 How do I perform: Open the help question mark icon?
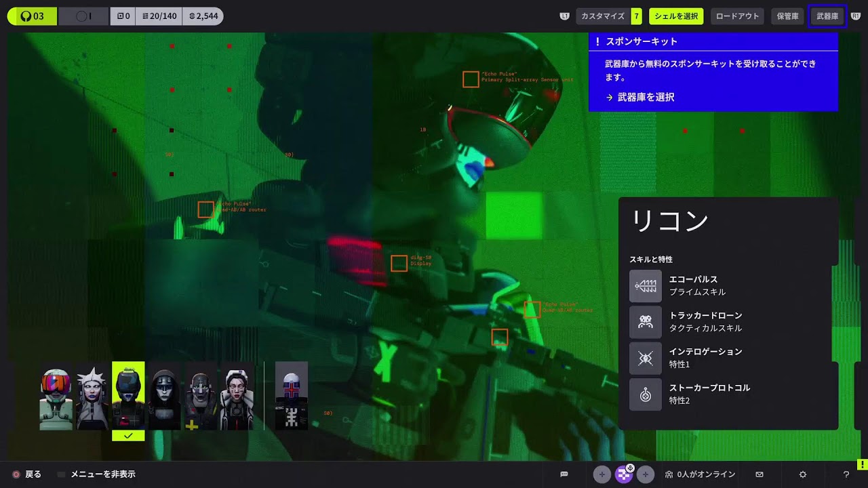[x=846, y=474]
